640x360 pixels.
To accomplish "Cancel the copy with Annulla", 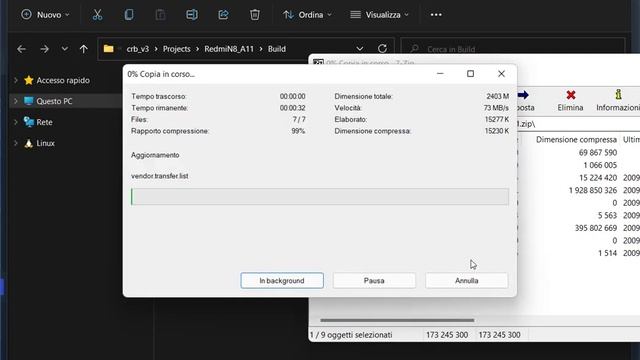I will (467, 280).
